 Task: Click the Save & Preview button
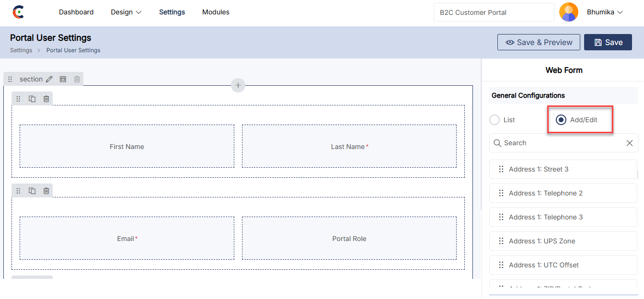(x=539, y=42)
